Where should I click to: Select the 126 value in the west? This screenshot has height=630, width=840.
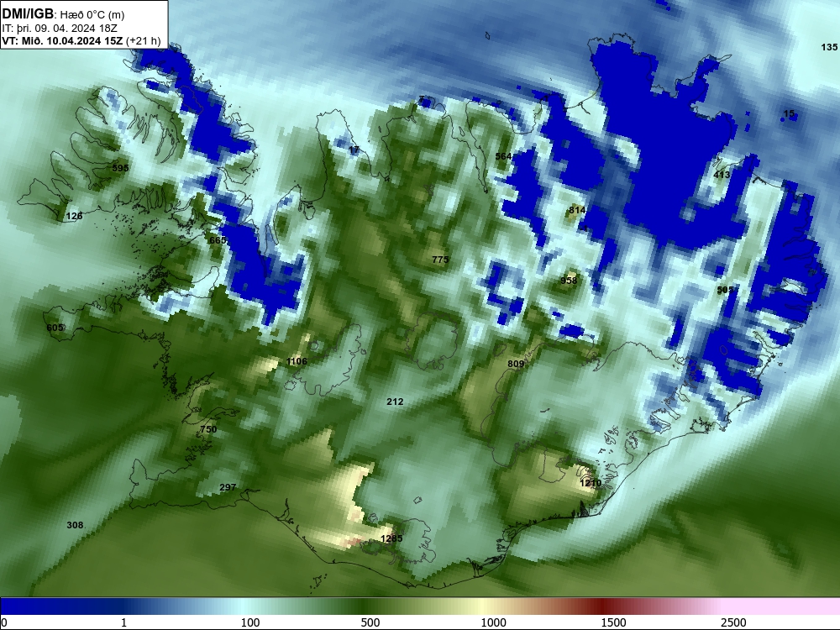(74, 217)
